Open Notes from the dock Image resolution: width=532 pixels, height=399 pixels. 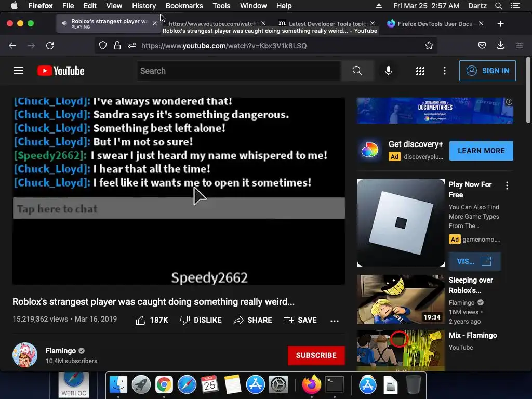pyautogui.click(x=232, y=385)
